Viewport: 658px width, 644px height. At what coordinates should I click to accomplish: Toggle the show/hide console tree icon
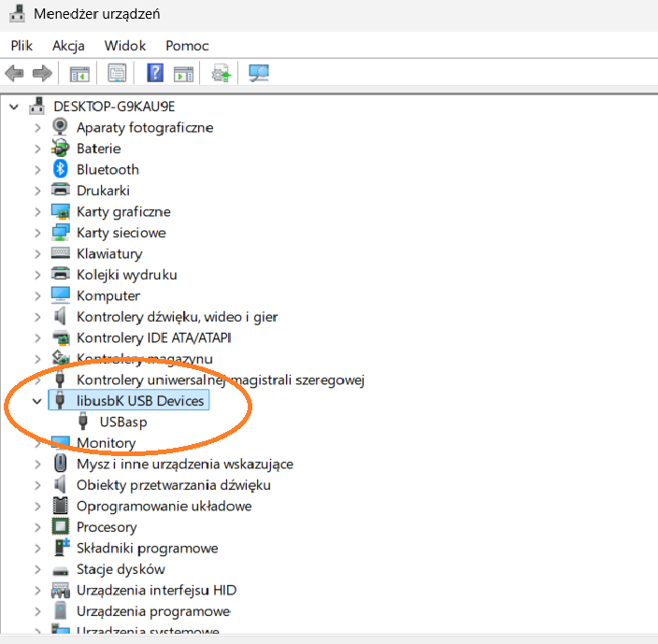[x=79, y=74]
